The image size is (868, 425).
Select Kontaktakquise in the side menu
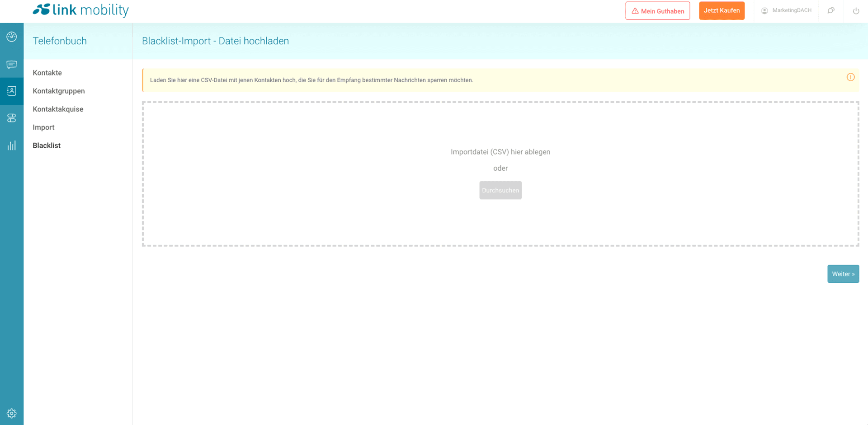click(58, 109)
